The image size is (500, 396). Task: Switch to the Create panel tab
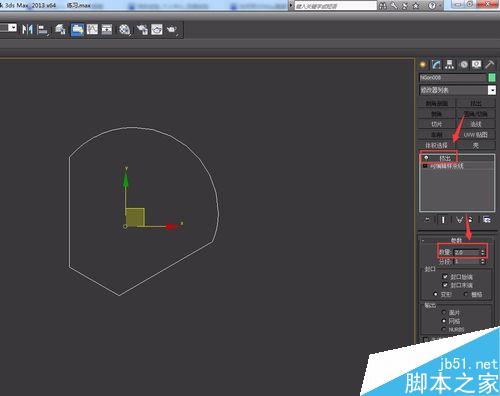tap(423, 64)
